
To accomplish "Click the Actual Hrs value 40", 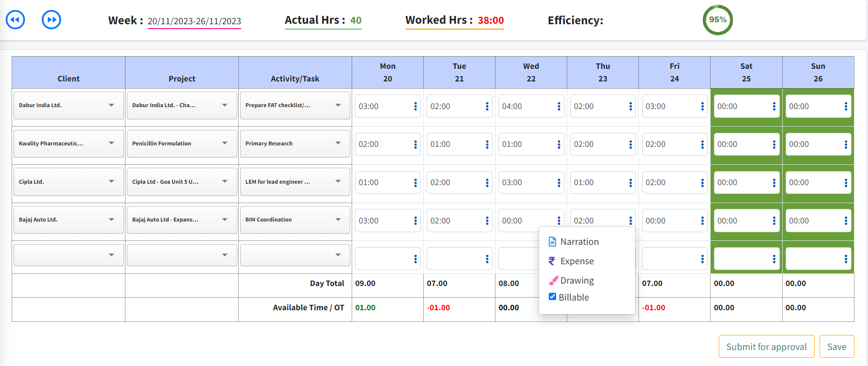I will pos(356,20).
